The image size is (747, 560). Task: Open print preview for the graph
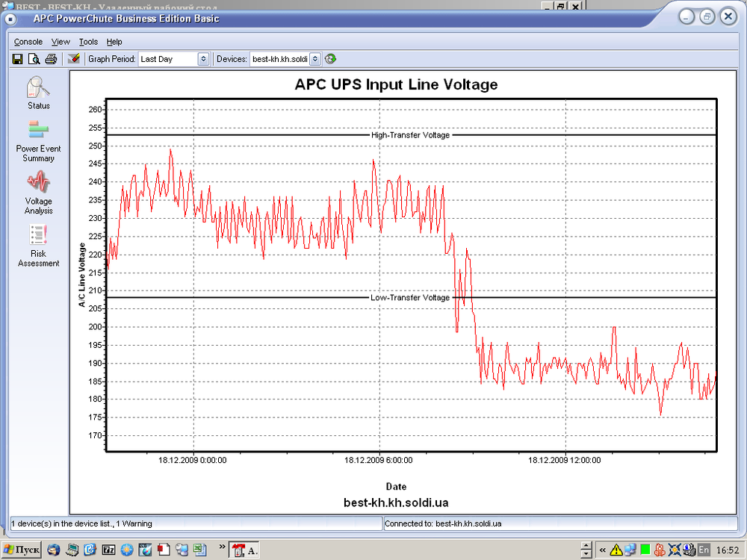coord(34,58)
